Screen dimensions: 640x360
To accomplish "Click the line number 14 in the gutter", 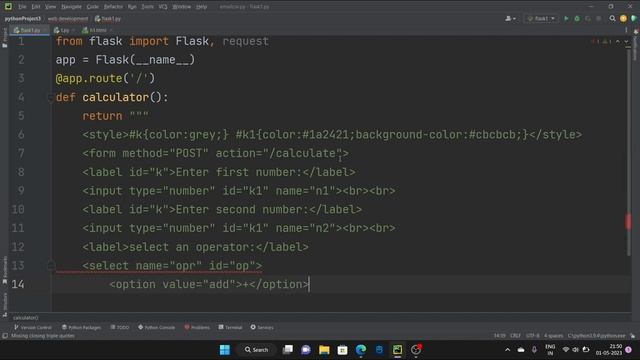I will [18, 284].
